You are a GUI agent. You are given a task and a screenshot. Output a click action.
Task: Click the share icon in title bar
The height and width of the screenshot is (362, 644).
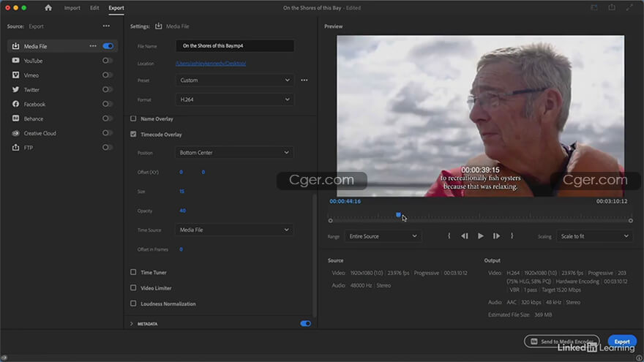[612, 7]
